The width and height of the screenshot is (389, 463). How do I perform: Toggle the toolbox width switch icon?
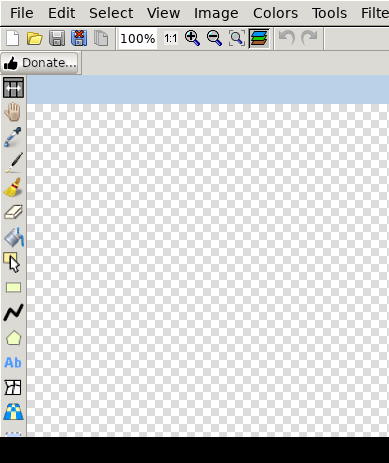coord(13,88)
